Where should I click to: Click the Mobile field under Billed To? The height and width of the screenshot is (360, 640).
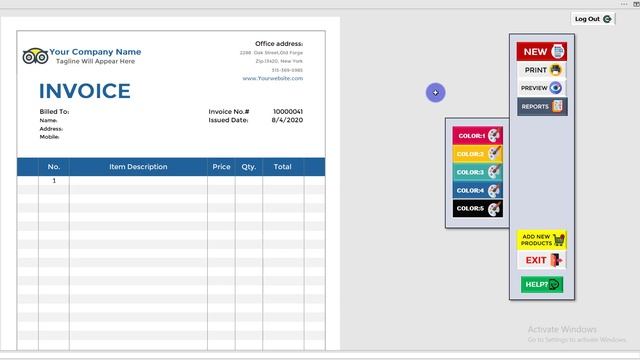[x=49, y=137]
